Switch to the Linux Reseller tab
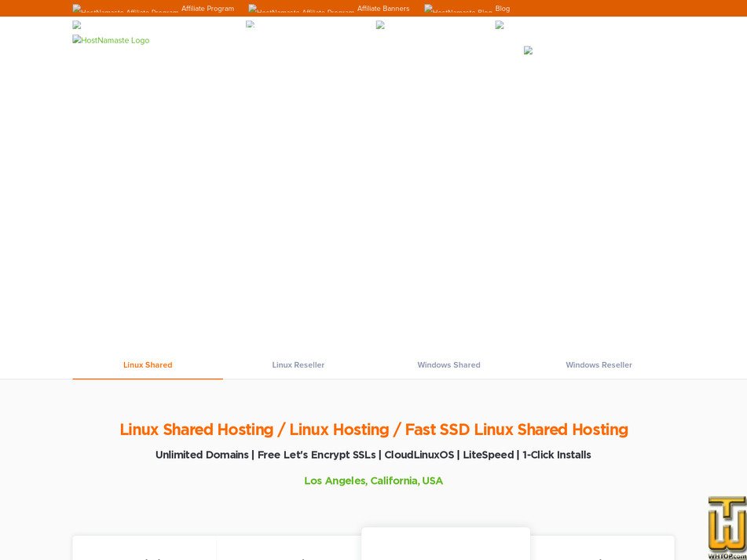The width and height of the screenshot is (747, 560). (298, 364)
